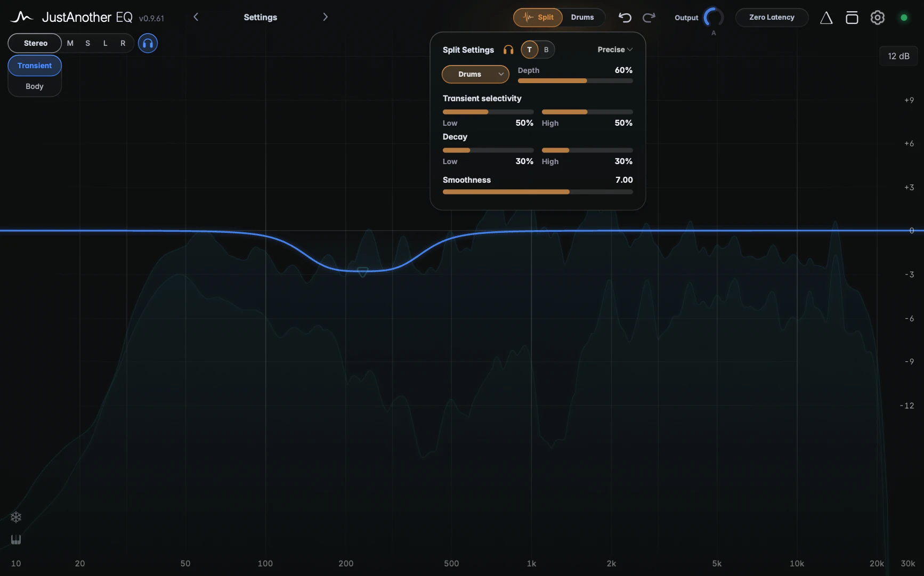This screenshot has width=924, height=576.
Task: Adjust the Smoothness slider
Action: coord(538,192)
